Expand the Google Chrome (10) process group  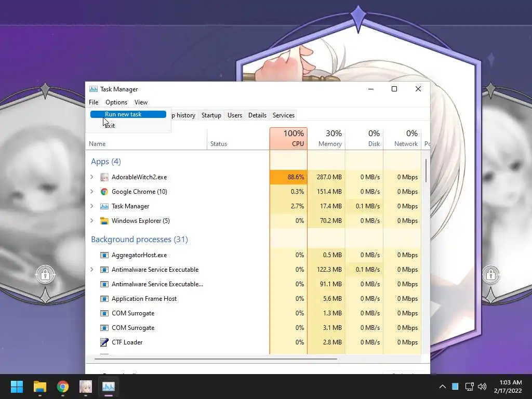click(91, 192)
